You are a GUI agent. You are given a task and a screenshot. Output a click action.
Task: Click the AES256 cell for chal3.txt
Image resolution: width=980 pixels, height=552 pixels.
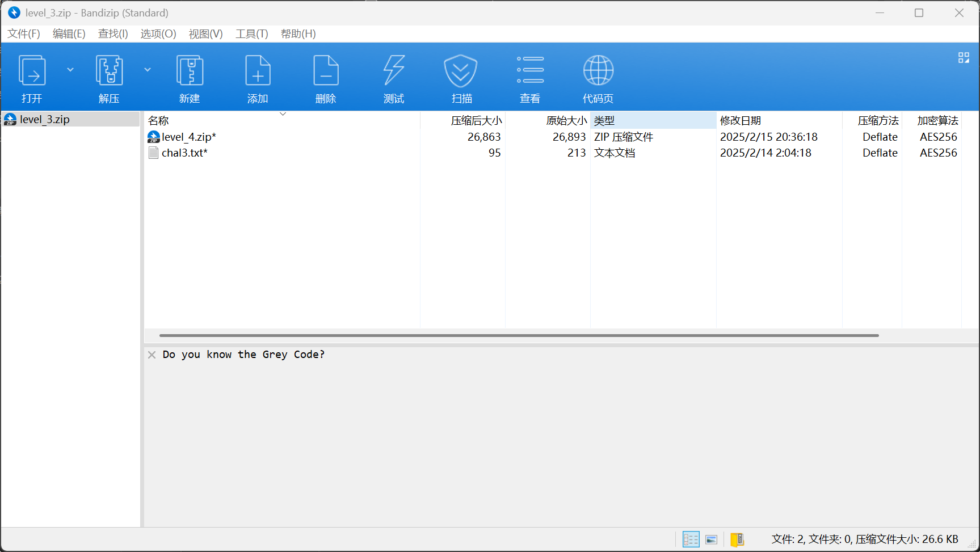[x=938, y=153]
